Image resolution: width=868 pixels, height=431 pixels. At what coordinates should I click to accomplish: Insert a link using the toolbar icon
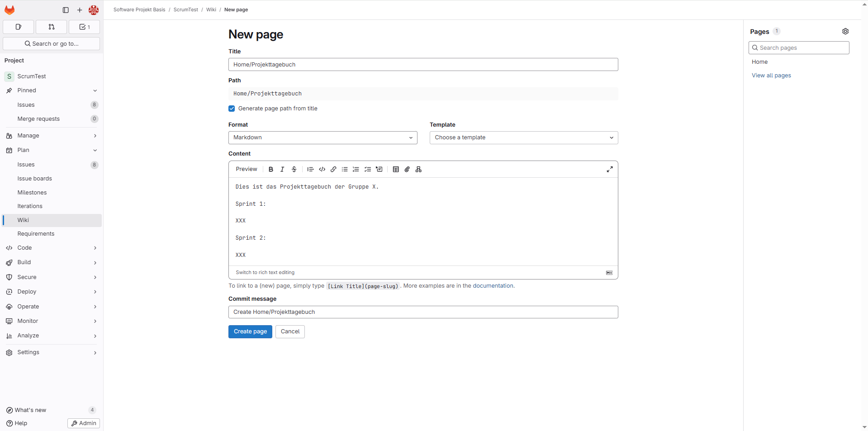[333, 169]
